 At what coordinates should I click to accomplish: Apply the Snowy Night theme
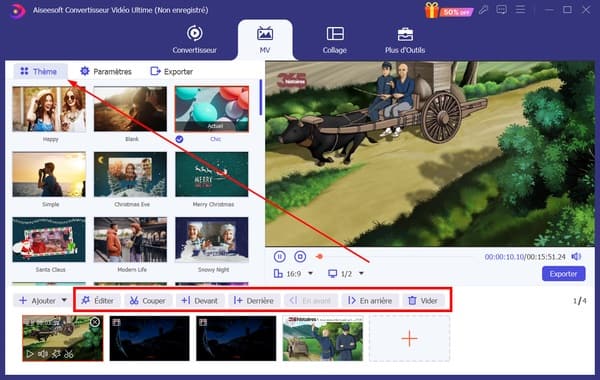click(212, 240)
